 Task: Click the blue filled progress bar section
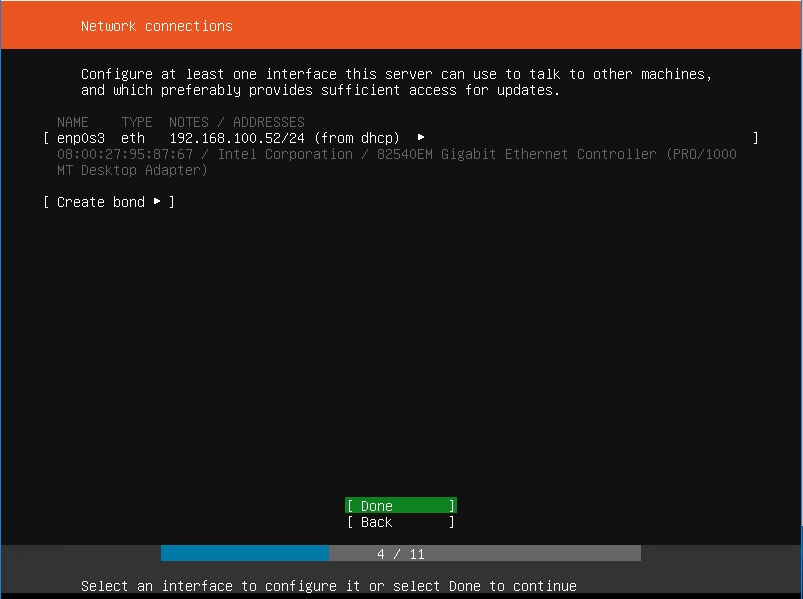click(x=244, y=553)
